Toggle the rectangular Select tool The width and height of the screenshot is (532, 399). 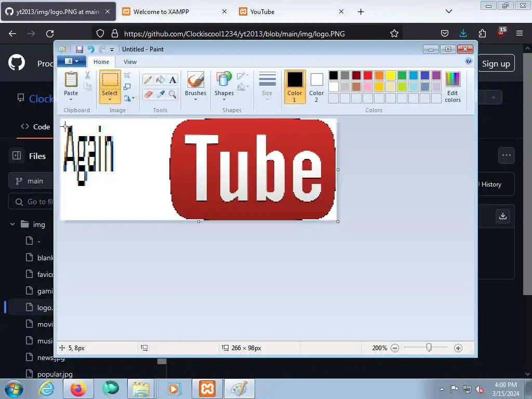[x=110, y=81]
